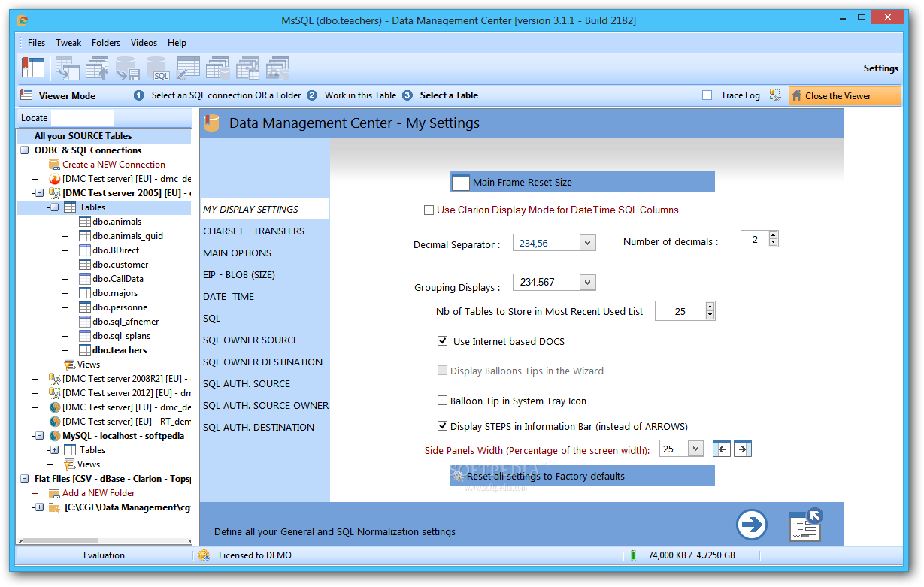The height and width of the screenshot is (587, 924).
Task: Open the Help menu
Action: 177,43
